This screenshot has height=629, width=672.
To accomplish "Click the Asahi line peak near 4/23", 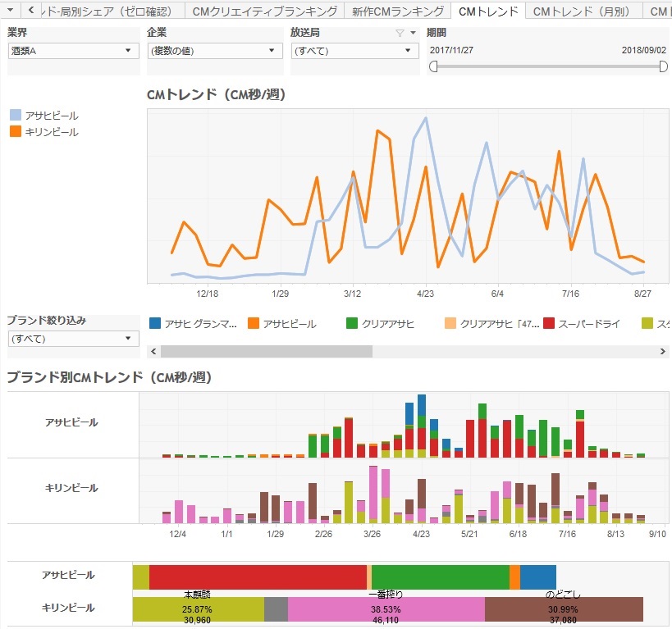I will [x=426, y=118].
